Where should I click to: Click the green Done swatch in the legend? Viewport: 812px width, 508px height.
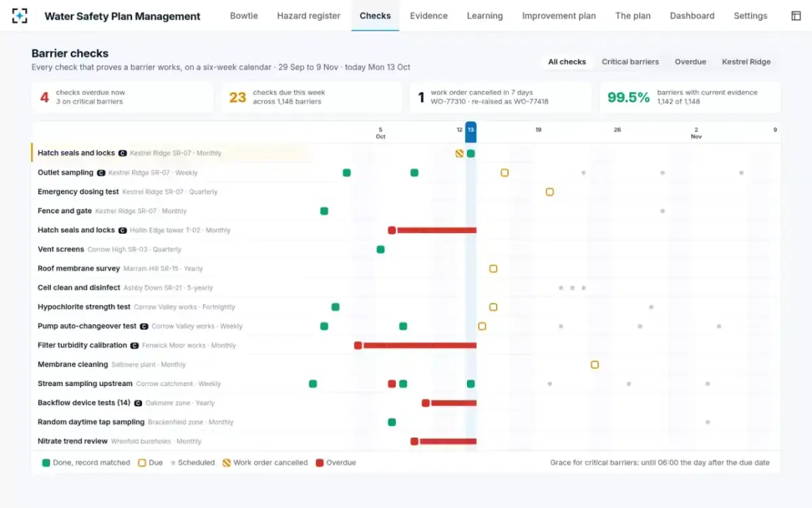[x=46, y=463]
